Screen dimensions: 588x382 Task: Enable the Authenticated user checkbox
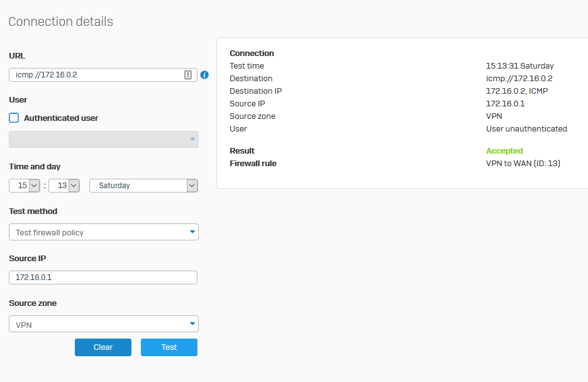(14, 118)
